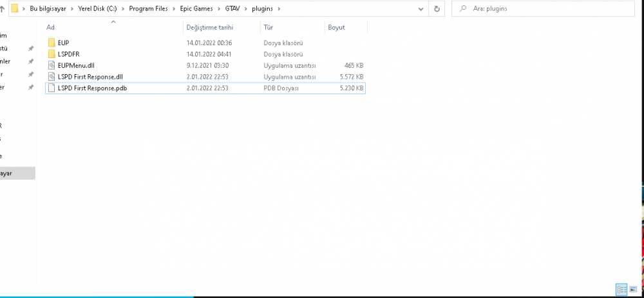Viewport: 644px width, 298px height.
Task: Expand chevron after Program Files breadcrumb
Action: [174, 8]
